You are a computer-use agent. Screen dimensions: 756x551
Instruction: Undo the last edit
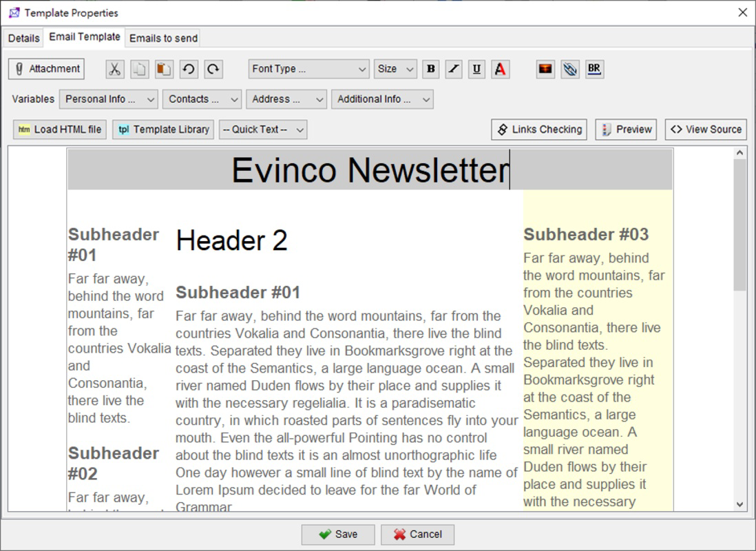coord(189,69)
